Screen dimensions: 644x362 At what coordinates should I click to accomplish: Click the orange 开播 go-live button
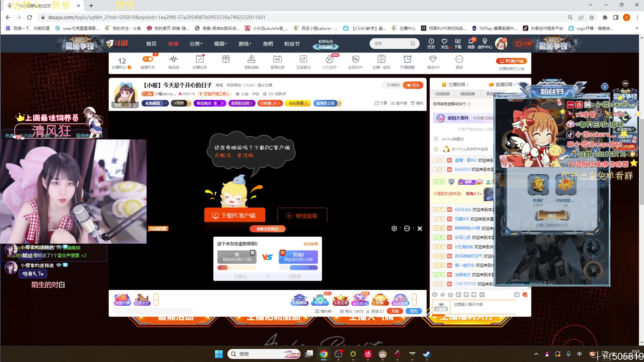523,44
